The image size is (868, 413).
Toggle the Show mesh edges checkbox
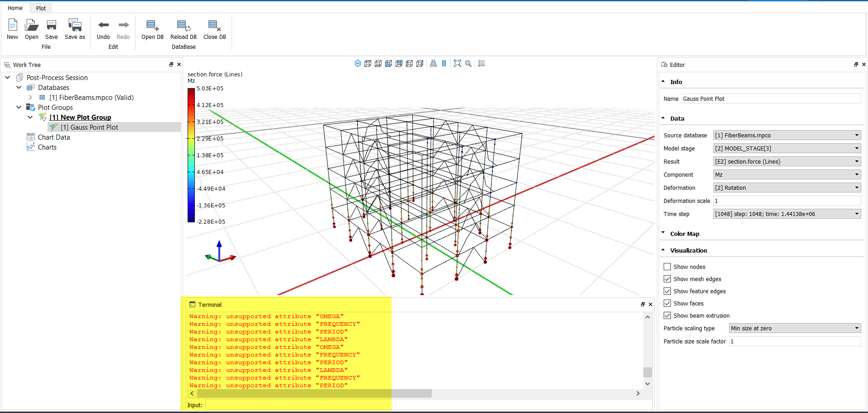(x=667, y=279)
